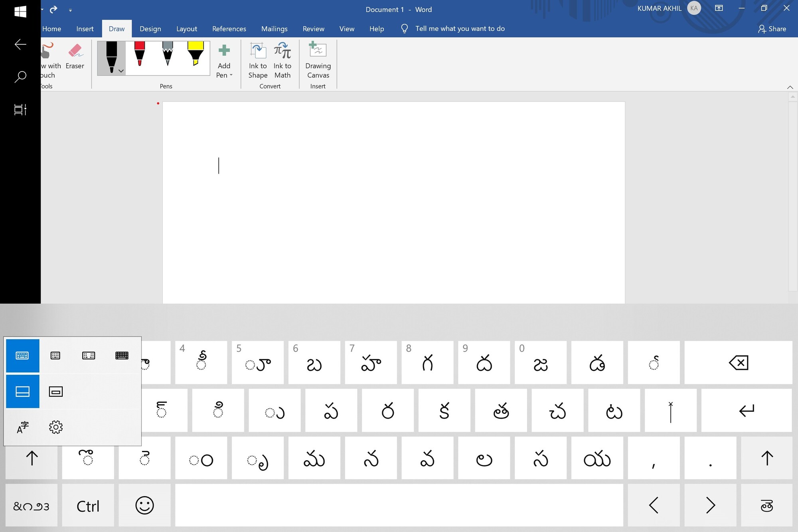Tap the Telugu క key
798x532 pixels.
pos(444,410)
